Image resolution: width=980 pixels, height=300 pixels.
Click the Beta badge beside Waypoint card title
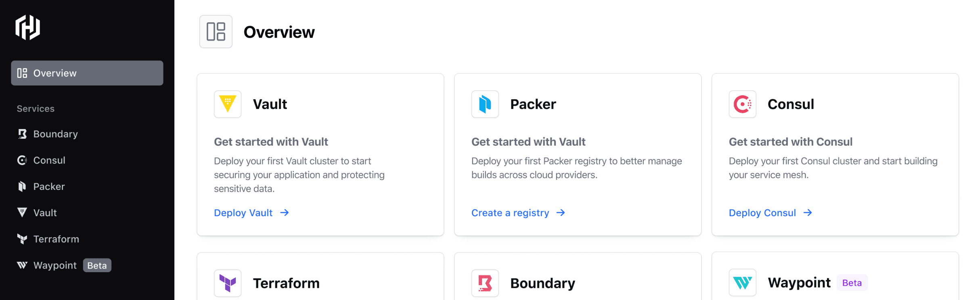(852, 283)
